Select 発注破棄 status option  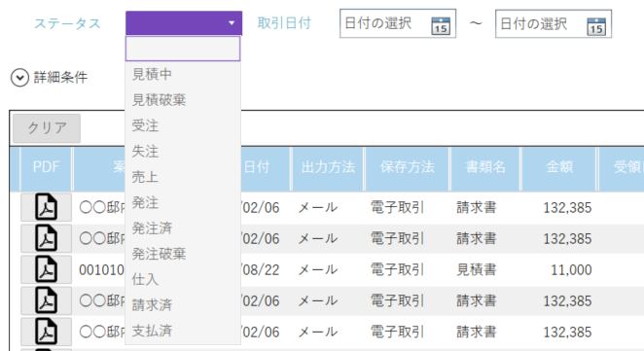click(183, 254)
